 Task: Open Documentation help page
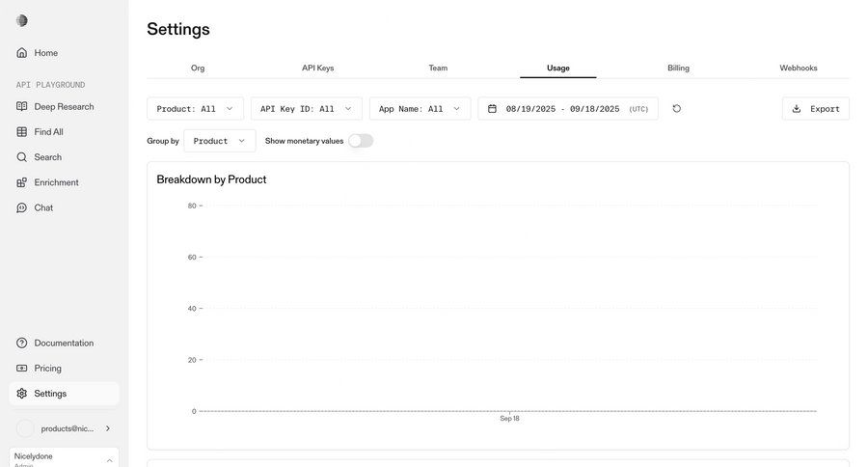(x=64, y=343)
